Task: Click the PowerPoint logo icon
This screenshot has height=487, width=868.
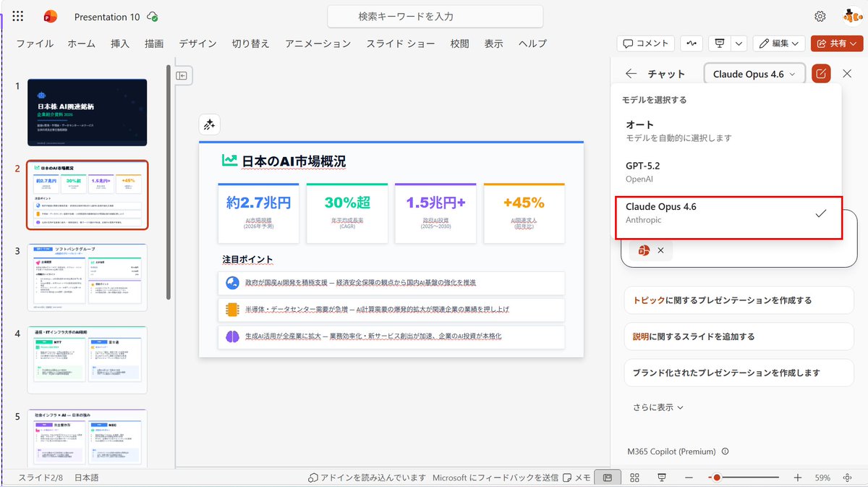Action: 51,16
